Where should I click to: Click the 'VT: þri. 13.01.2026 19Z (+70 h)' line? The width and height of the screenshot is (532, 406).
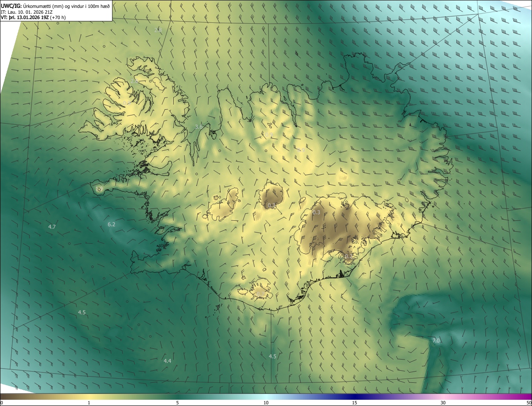pos(33,17)
